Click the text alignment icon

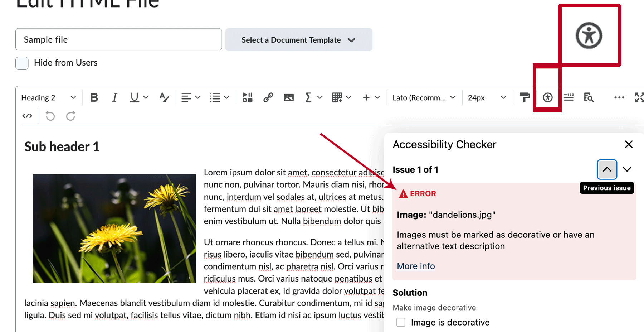(186, 97)
